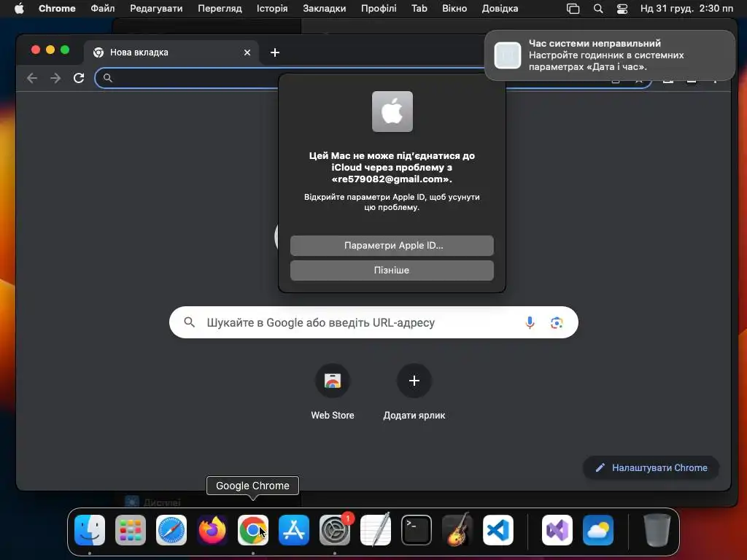Image resolution: width=747 pixels, height=560 pixels.
Task: Click the Google search box on the page
Action: (373, 322)
